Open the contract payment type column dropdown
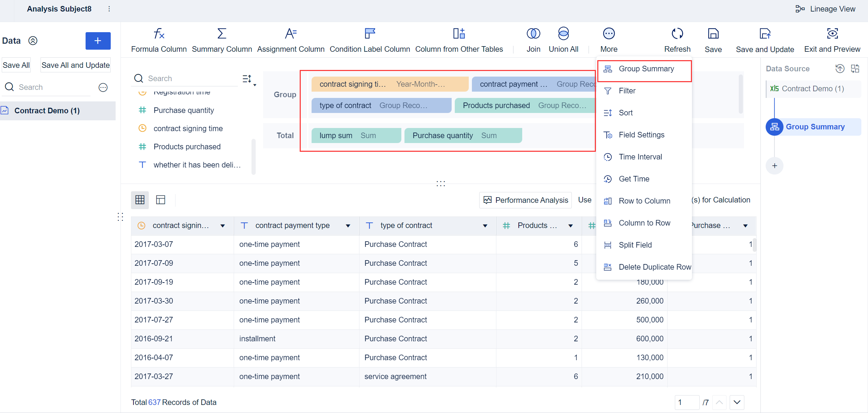 pyautogui.click(x=348, y=226)
